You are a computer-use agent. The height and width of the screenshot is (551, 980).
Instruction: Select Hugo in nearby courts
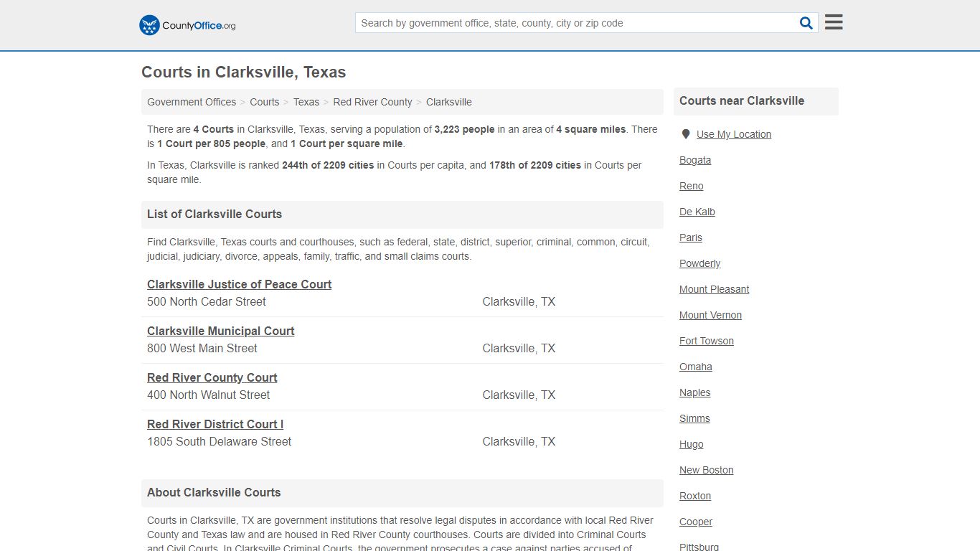click(692, 444)
